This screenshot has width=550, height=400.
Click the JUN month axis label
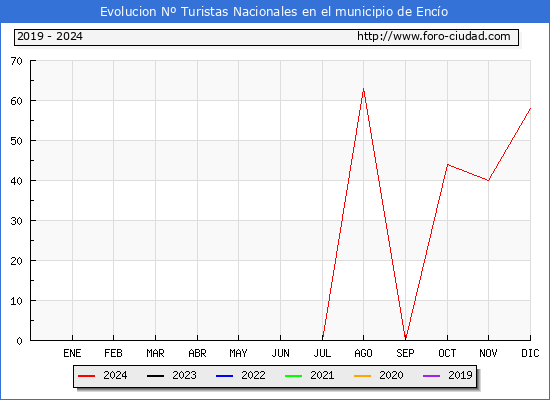click(281, 353)
